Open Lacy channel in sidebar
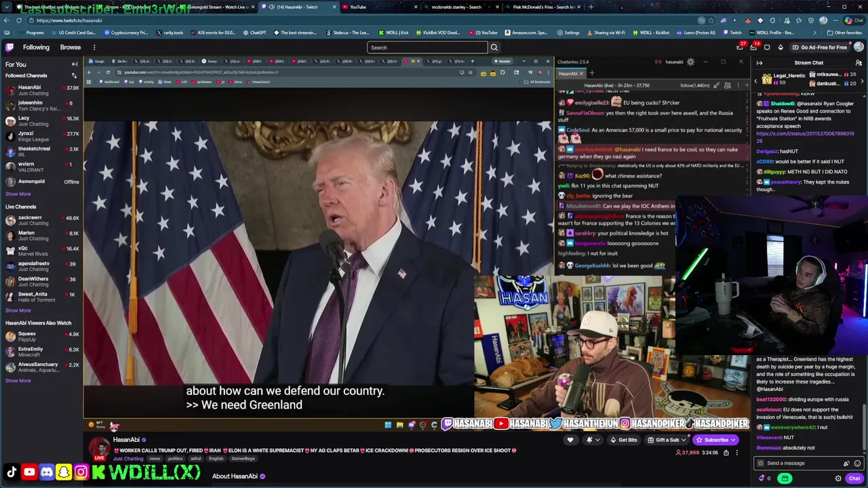This screenshot has height=488, width=868. point(41,121)
